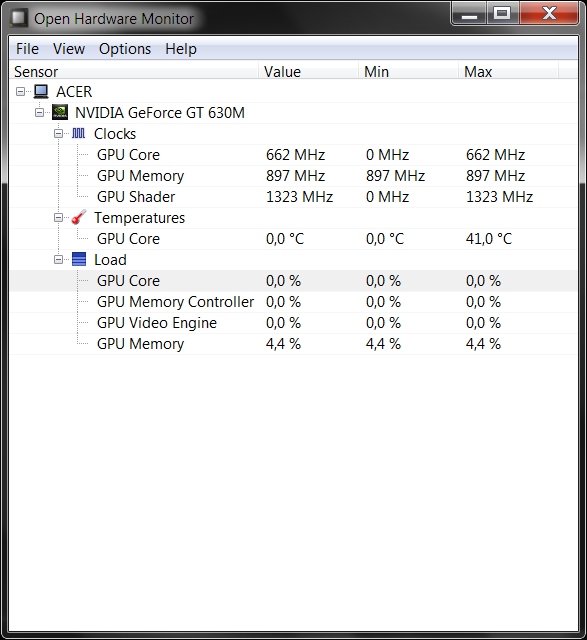
Task: Open the View menu
Action: (x=69, y=49)
